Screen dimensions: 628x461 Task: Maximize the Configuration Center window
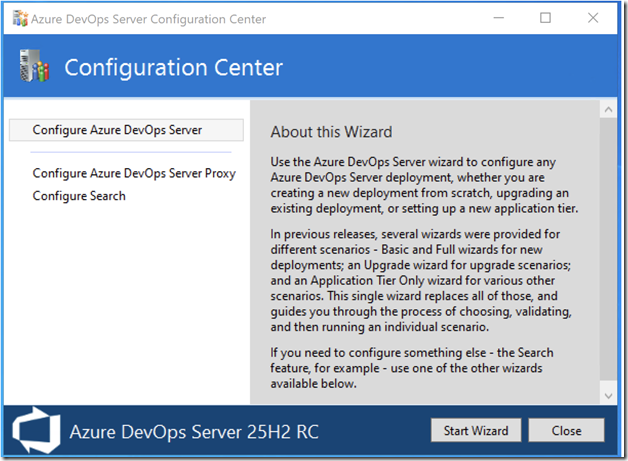pos(545,18)
